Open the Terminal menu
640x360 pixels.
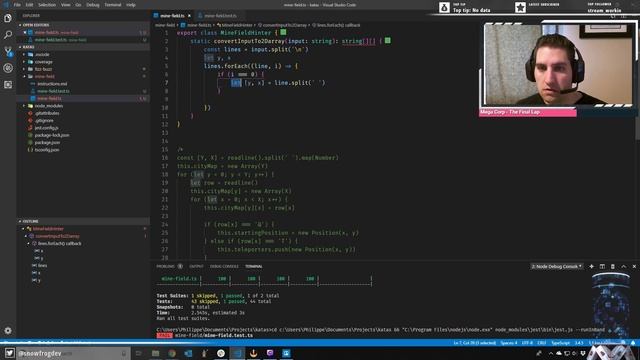(x=113, y=5)
